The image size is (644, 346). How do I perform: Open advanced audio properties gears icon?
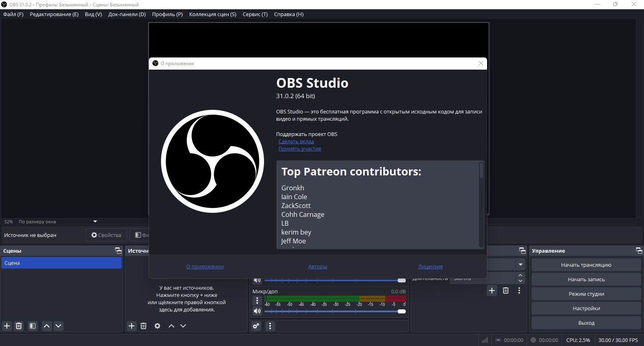[x=256, y=326]
